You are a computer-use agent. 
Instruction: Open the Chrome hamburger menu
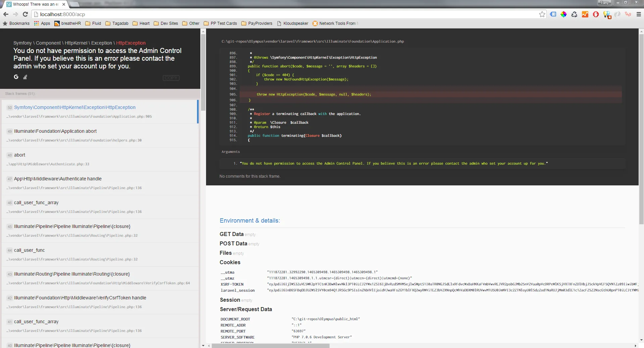(639, 14)
